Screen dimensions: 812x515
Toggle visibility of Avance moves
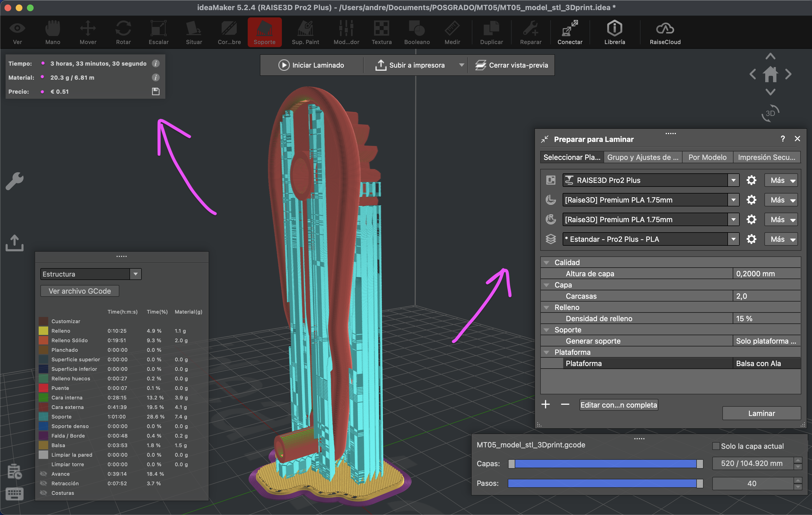click(x=43, y=474)
